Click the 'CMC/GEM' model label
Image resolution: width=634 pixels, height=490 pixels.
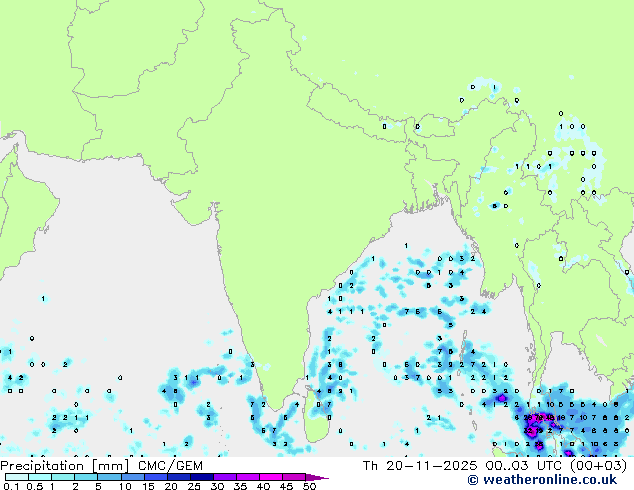170,466
